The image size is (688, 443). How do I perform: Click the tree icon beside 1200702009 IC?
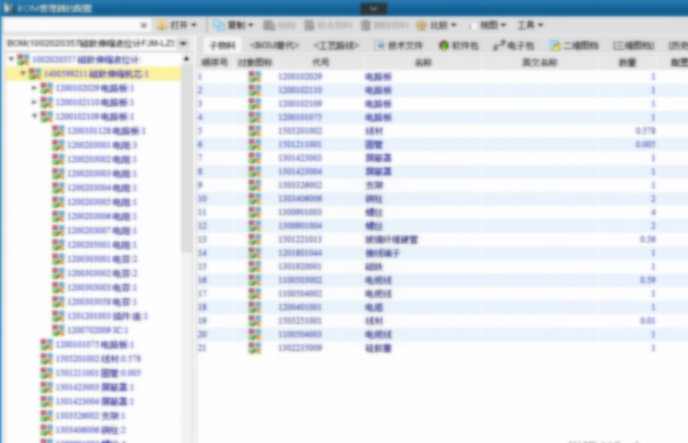pos(58,330)
